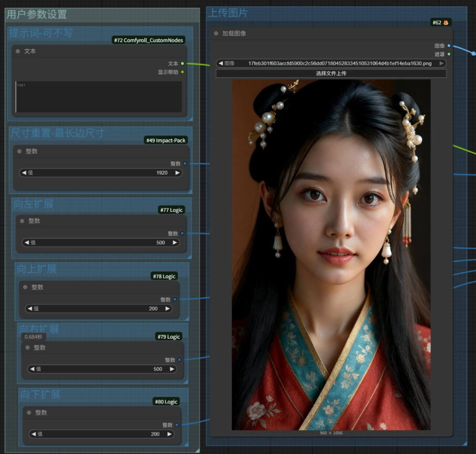Screen dimensions: 476x454
Task: Click the value slider showing 1920
Action: click(x=101, y=173)
